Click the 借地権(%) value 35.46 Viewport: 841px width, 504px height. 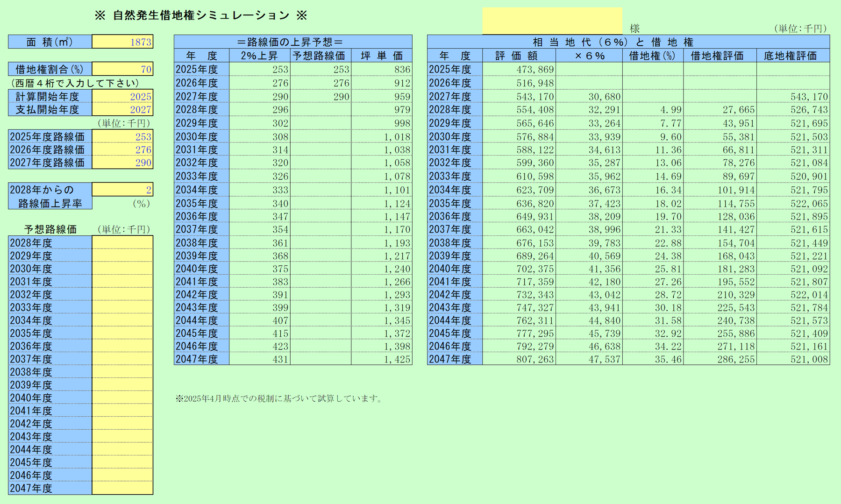[668, 359]
